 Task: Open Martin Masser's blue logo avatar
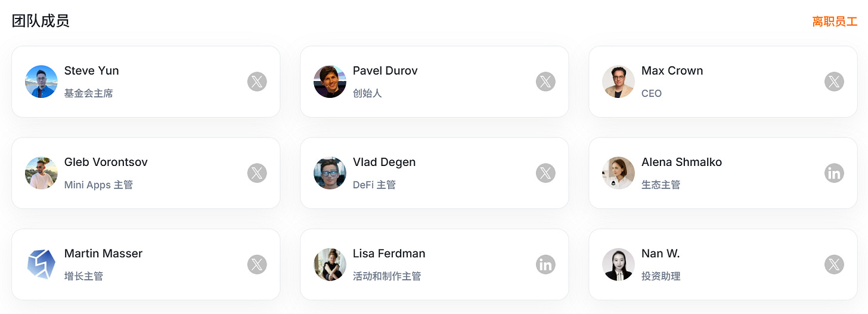click(41, 264)
